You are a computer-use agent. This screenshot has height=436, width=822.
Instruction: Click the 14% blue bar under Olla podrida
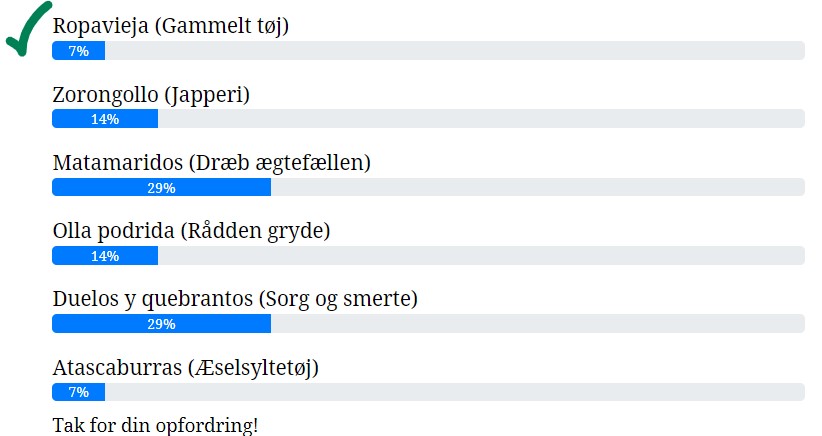click(x=105, y=255)
